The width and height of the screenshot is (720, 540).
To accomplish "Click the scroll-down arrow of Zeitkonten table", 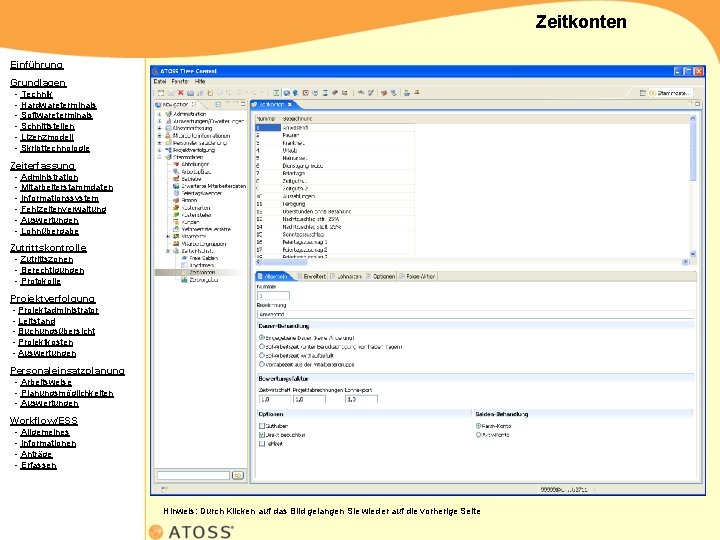I will click(x=693, y=254).
